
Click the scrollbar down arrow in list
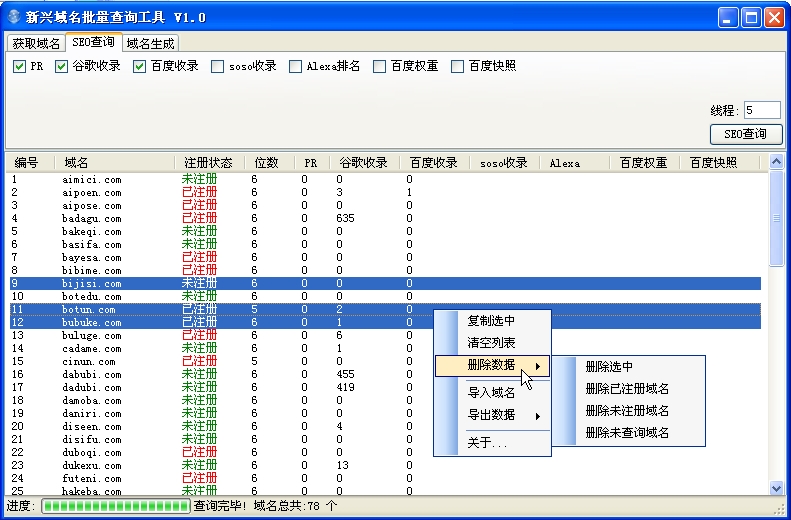pyautogui.click(x=777, y=488)
